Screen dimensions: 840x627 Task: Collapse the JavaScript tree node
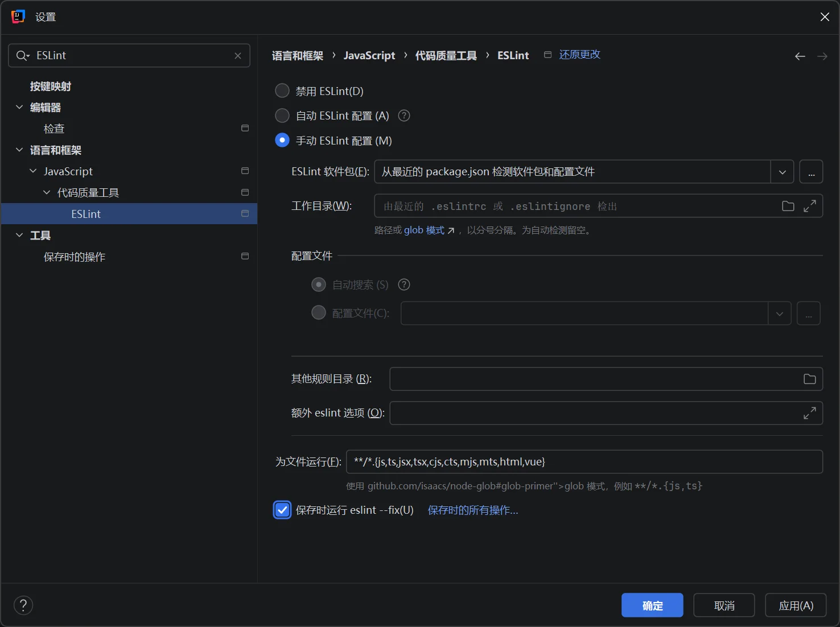pos(33,171)
